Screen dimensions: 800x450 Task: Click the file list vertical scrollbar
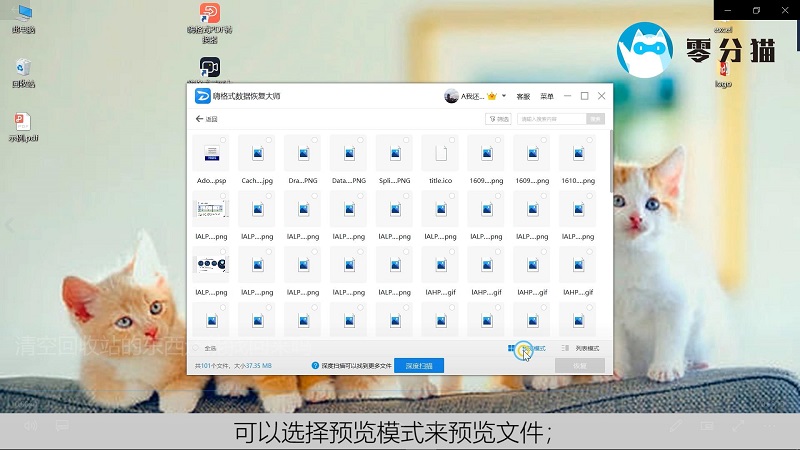(x=611, y=161)
